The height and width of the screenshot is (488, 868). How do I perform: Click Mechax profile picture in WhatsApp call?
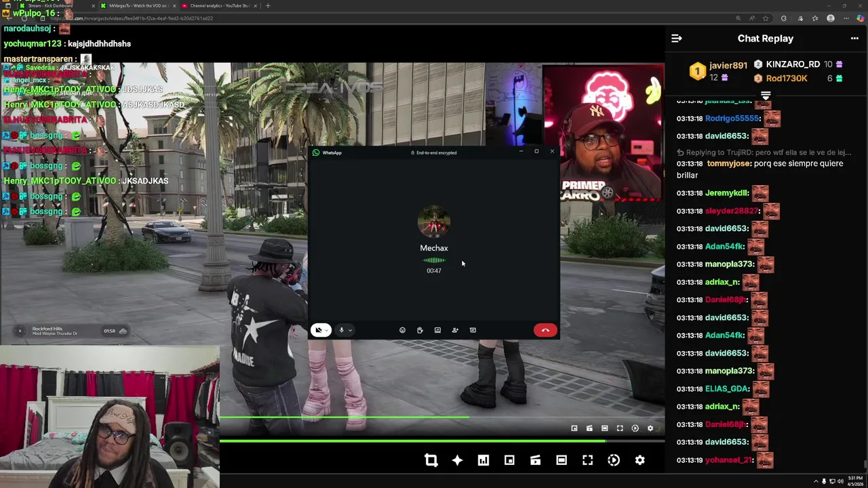tap(434, 223)
